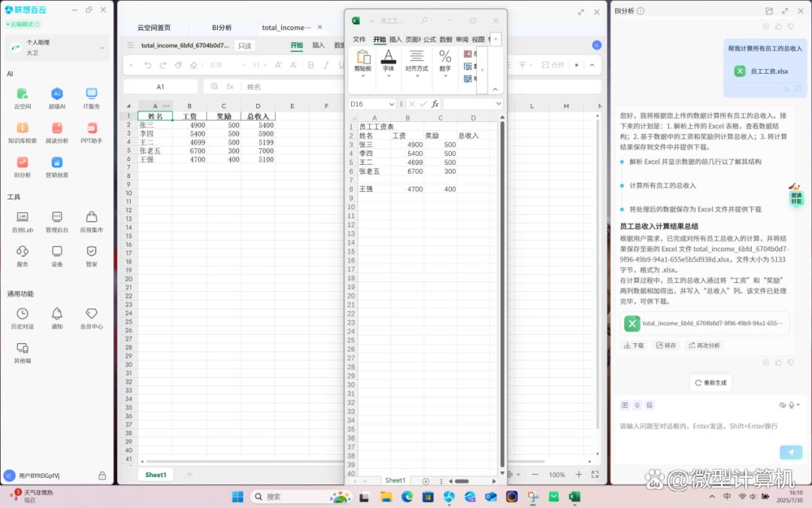Image resolution: width=812 pixels, height=508 pixels.
Task: Click the send message arrow button
Action: tap(789, 452)
